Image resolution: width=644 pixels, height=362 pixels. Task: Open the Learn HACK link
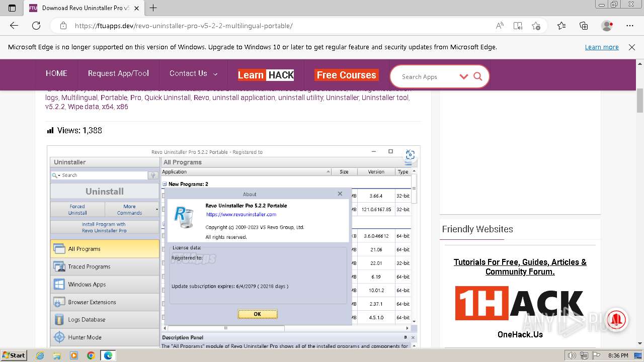[266, 75]
